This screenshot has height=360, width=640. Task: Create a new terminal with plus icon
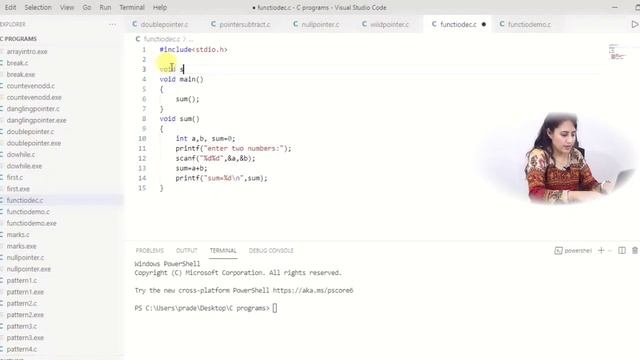pos(601,251)
